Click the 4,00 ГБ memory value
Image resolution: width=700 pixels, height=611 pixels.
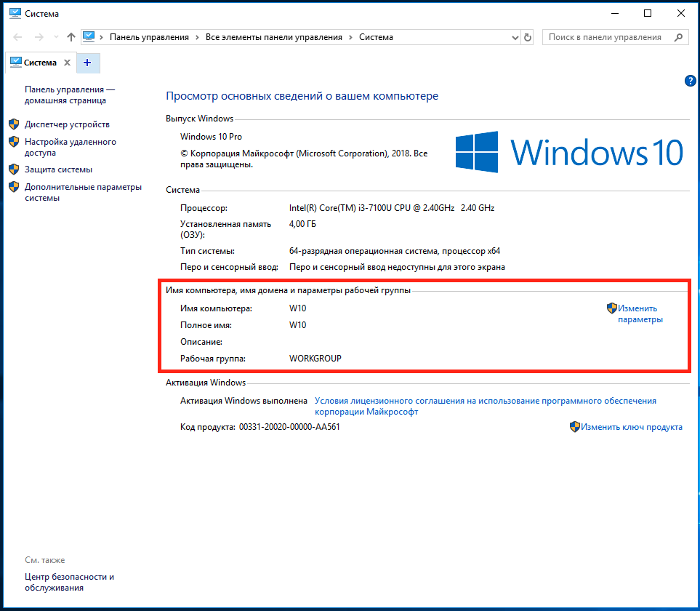[x=302, y=224]
